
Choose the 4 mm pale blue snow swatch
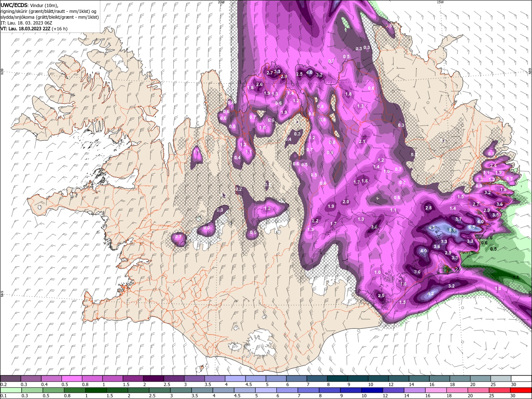[x=235, y=379]
